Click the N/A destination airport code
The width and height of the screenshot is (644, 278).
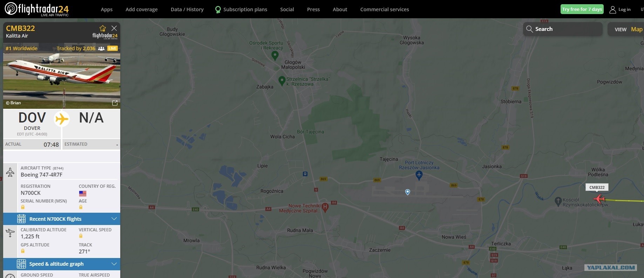[91, 118]
